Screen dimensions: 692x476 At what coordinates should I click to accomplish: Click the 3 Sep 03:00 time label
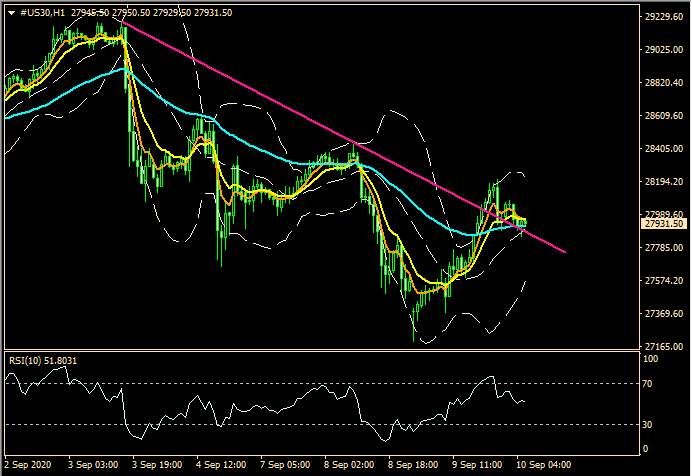tap(93, 465)
